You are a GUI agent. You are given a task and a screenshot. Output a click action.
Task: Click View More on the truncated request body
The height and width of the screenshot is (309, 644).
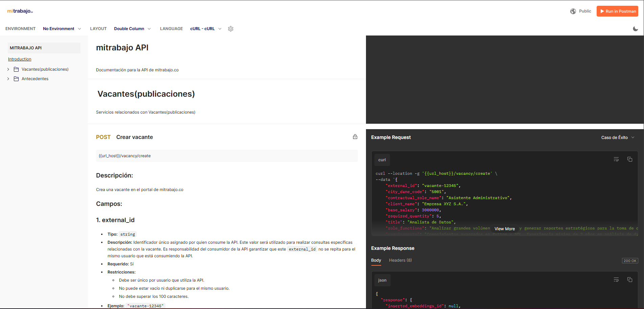coord(504,229)
